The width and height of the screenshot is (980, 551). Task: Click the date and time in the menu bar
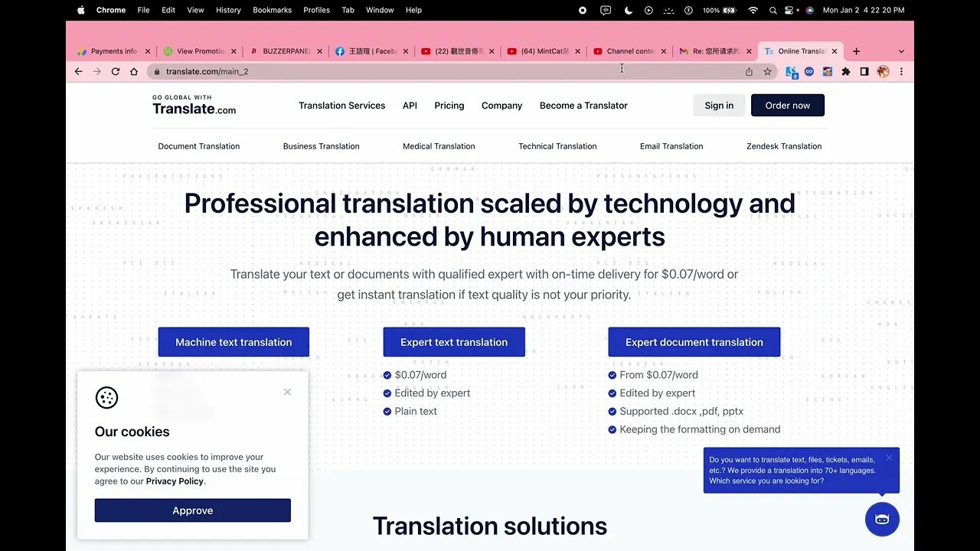click(x=864, y=10)
